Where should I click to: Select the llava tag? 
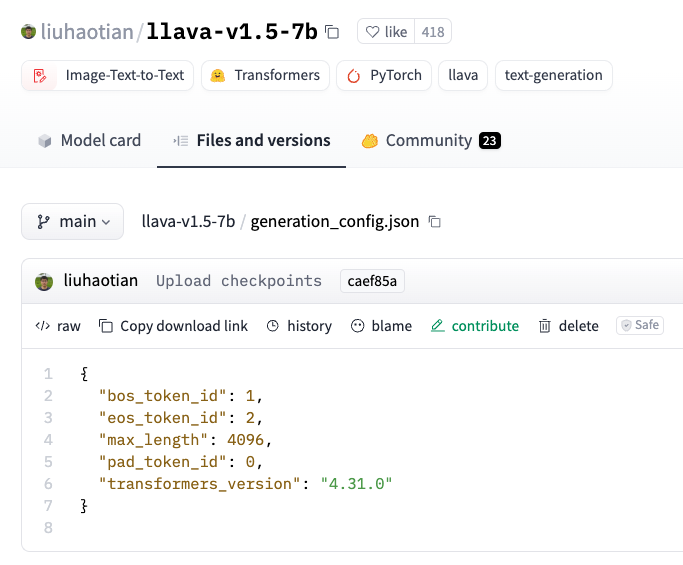coord(463,75)
